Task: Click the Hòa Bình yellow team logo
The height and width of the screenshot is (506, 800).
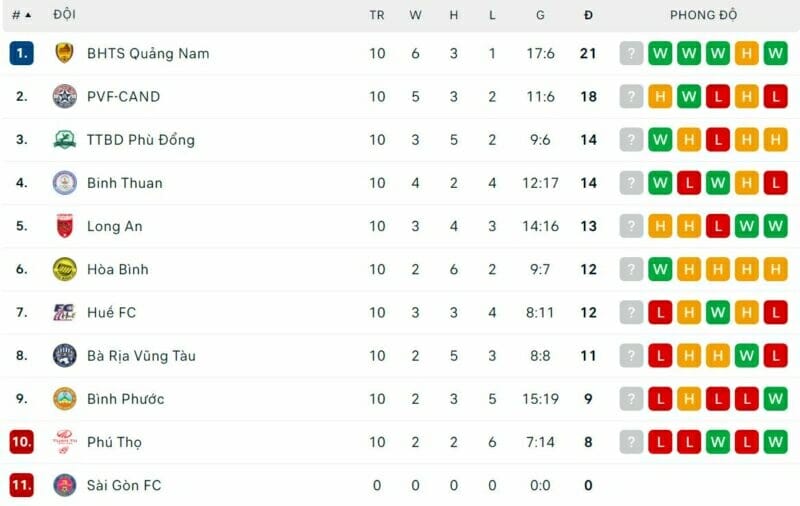Action: 64,269
